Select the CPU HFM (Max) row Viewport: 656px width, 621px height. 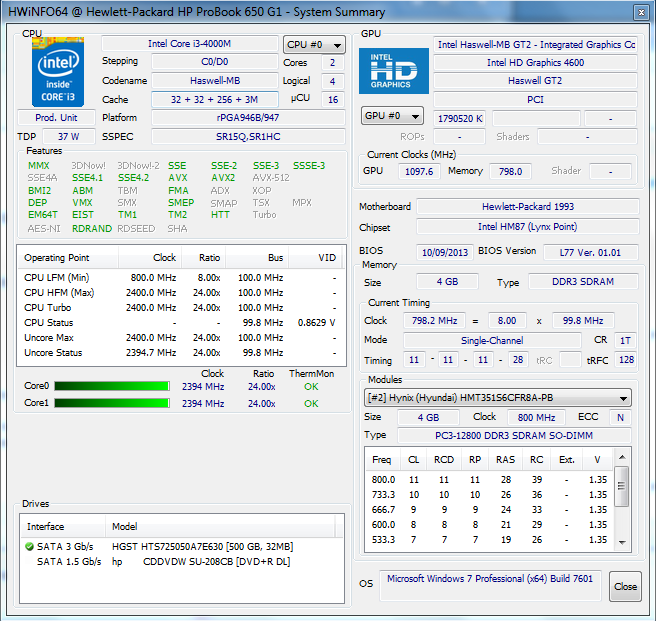tap(181, 293)
